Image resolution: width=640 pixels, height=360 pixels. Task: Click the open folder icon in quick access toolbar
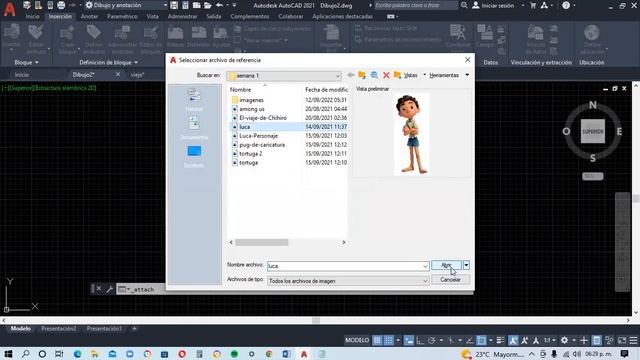pyautogui.click(x=208, y=5)
